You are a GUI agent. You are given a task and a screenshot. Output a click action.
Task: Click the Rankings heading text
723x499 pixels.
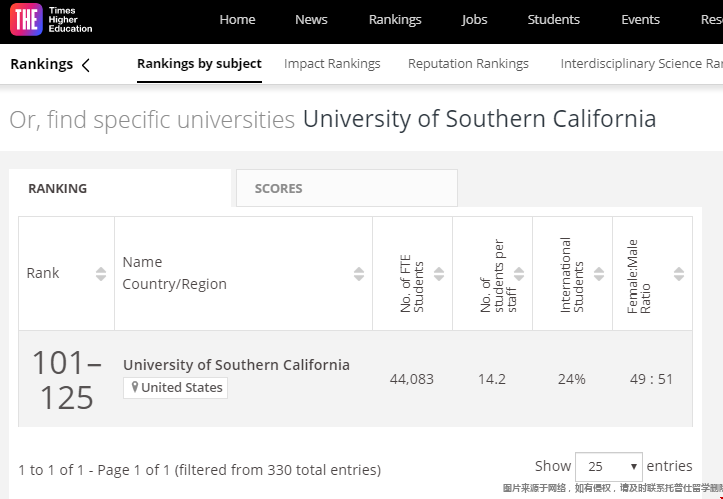click(x=41, y=64)
